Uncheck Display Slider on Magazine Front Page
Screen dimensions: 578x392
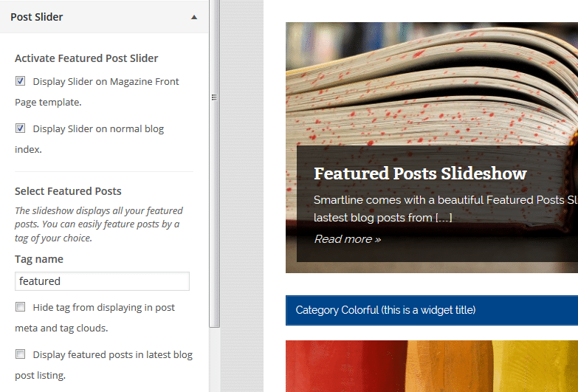[20, 80]
